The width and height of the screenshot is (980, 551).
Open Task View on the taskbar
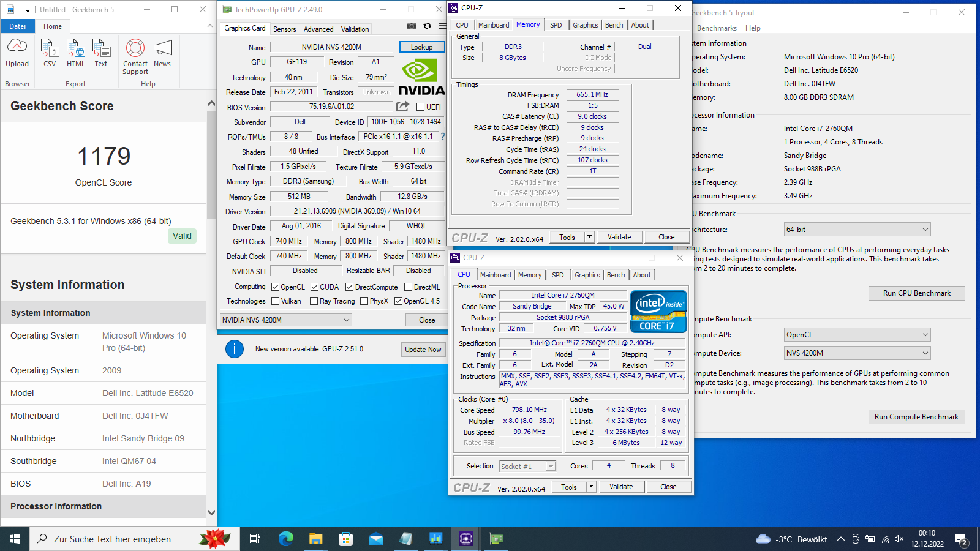255,539
